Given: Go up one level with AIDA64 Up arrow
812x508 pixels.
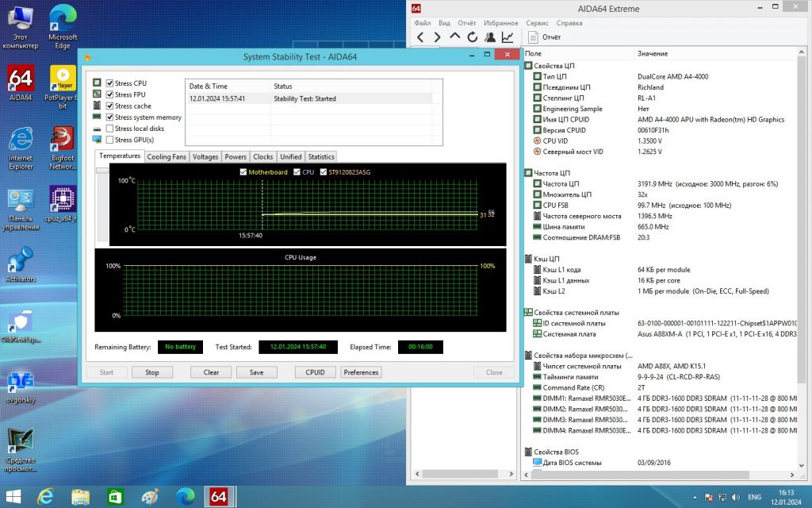Looking at the screenshot, I should pyautogui.click(x=454, y=37).
